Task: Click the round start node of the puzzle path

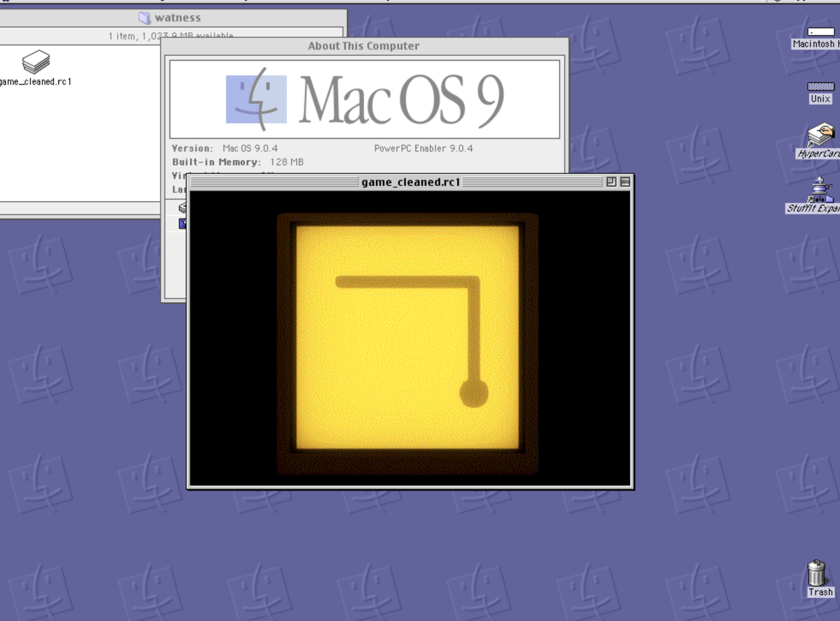Action: click(474, 393)
